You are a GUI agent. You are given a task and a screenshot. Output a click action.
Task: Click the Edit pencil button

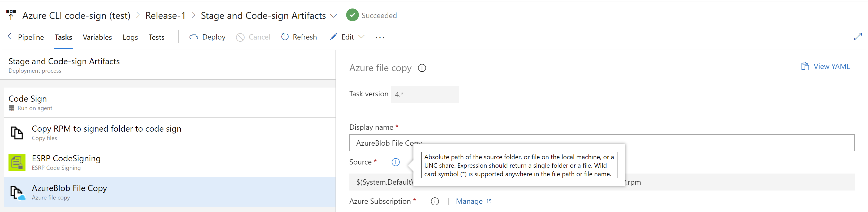342,37
